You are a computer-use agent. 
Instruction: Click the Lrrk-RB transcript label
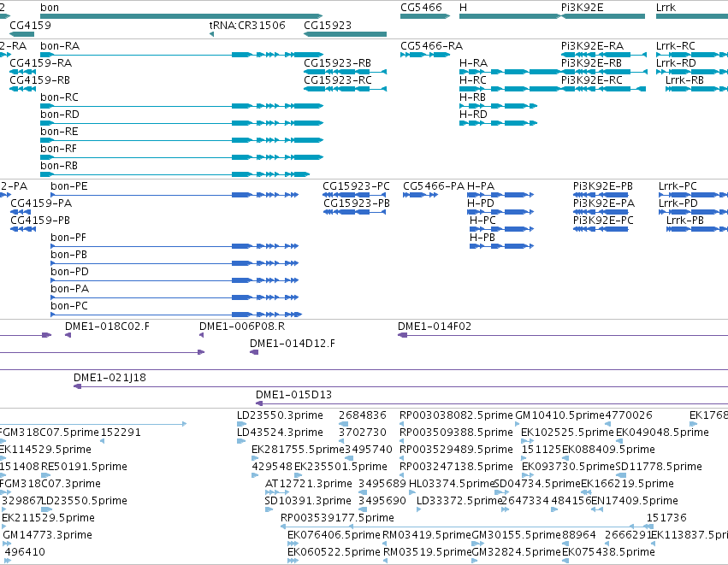[685, 80]
